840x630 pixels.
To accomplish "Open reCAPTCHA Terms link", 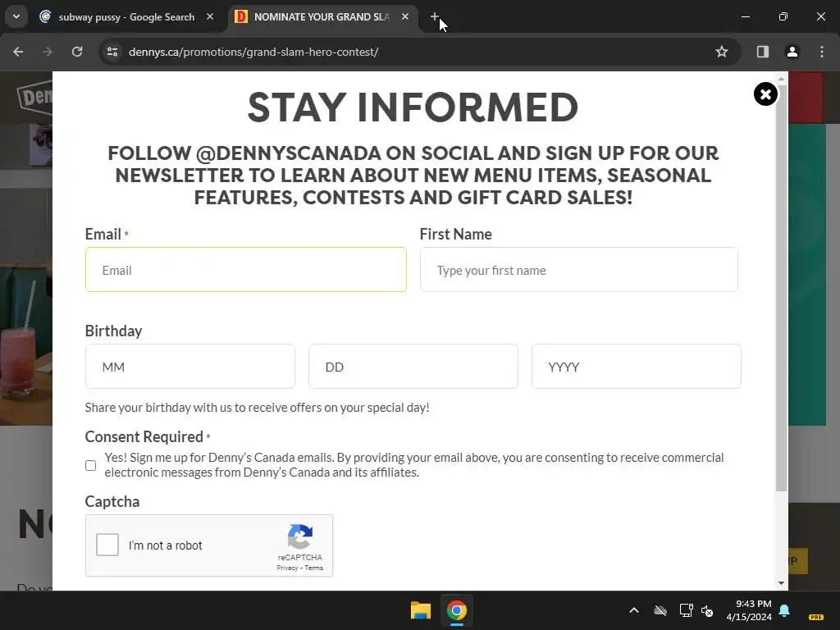I will click(x=314, y=568).
